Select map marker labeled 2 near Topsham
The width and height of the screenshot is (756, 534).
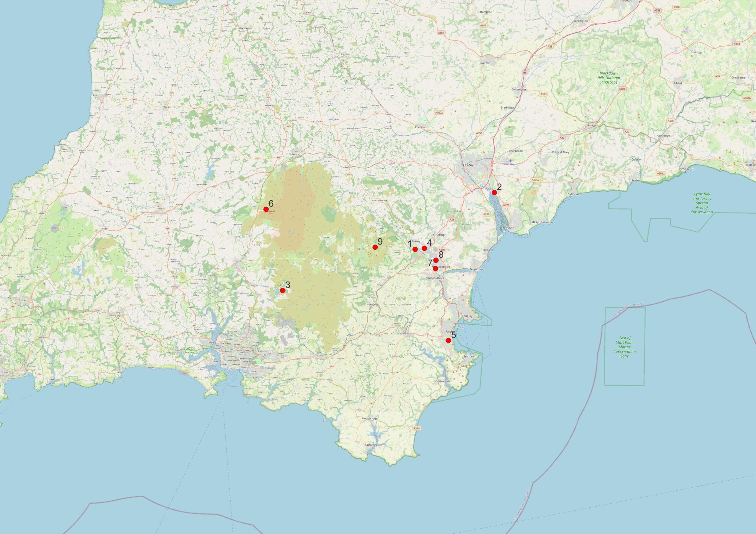point(494,192)
